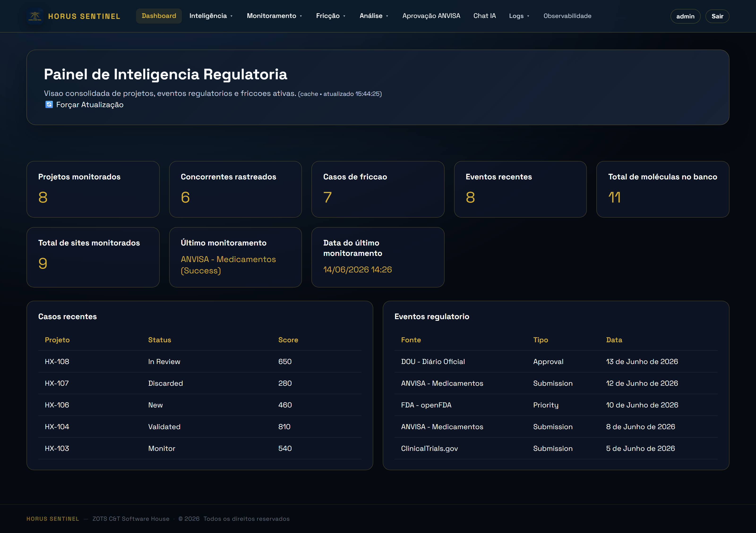Viewport: 756px width, 533px height.
Task: Select the Projetos monitorados card
Action: pyautogui.click(x=93, y=189)
